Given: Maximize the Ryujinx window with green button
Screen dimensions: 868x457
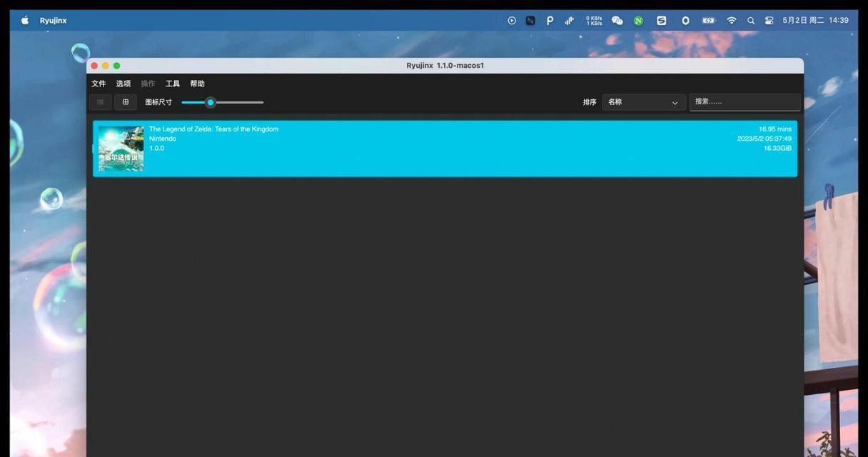Looking at the screenshot, I should 117,66.
